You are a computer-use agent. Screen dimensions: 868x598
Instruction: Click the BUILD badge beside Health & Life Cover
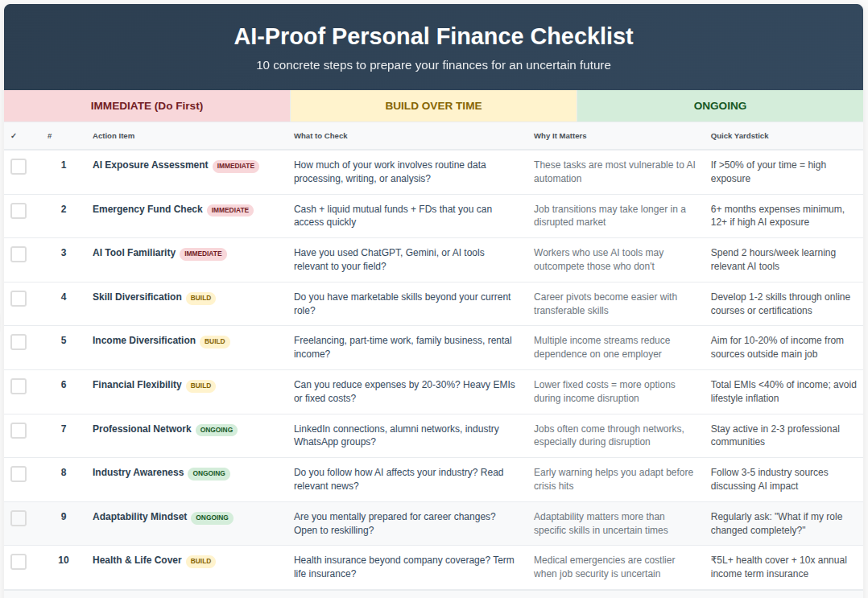point(201,561)
